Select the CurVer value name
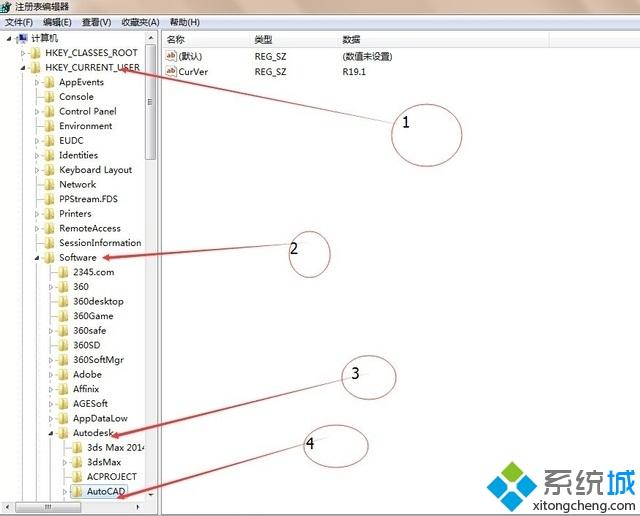The image size is (640, 516). coord(193,72)
